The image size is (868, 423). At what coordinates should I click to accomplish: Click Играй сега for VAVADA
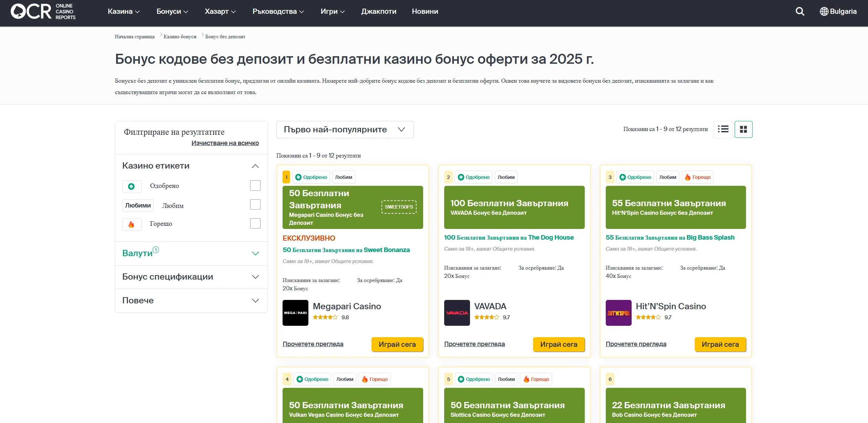pyautogui.click(x=559, y=344)
